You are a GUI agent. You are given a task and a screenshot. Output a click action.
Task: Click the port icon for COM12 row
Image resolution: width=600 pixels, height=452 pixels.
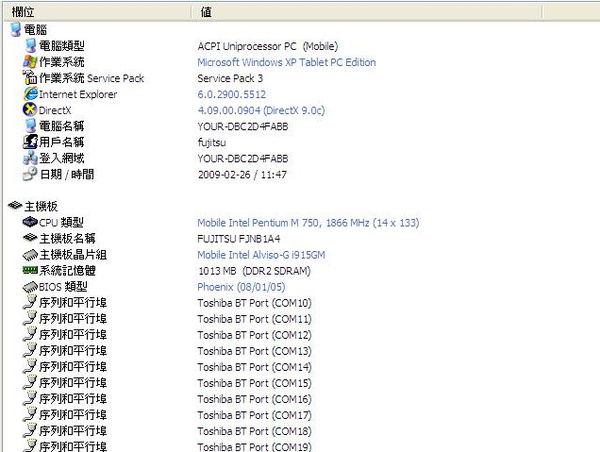[30, 335]
